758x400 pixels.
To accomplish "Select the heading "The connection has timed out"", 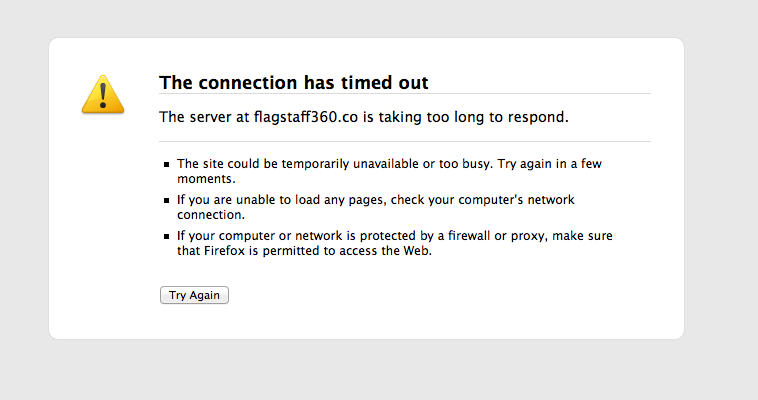I will [293, 83].
